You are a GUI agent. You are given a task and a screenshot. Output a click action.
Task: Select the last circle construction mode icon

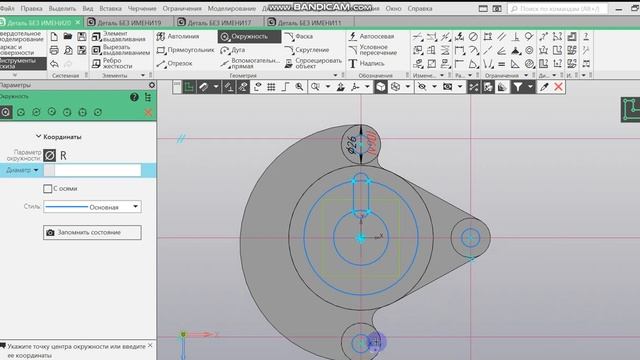pyautogui.click(x=98, y=112)
